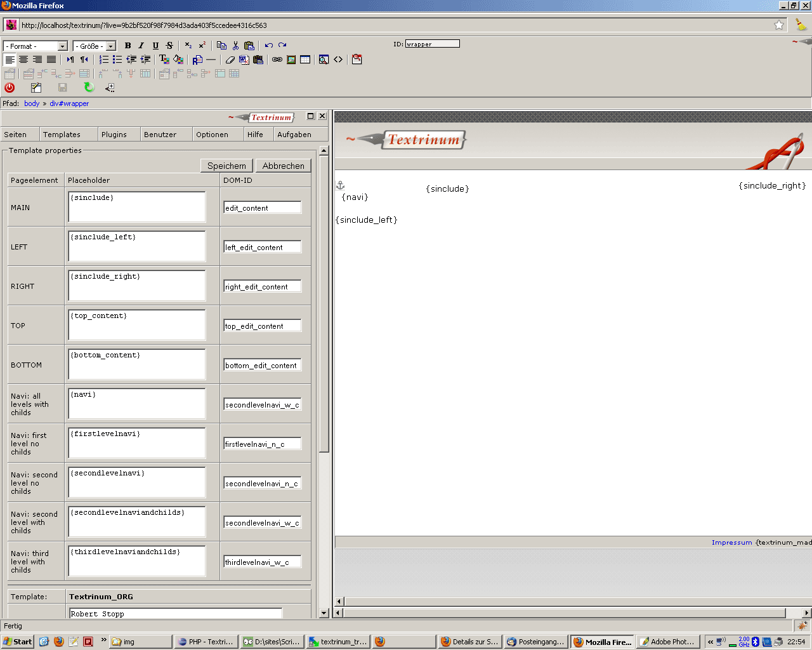This screenshot has height=650, width=812.
Task: Open the Größe size dropdown
Action: tap(95, 46)
